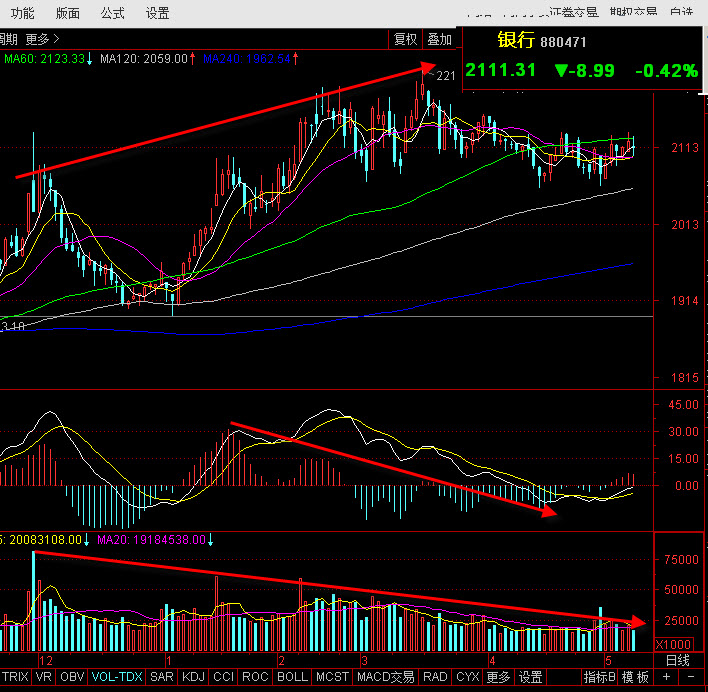This screenshot has height=692, width=708.
Task: Click the month 3 timeline marker
Action: pos(364,661)
